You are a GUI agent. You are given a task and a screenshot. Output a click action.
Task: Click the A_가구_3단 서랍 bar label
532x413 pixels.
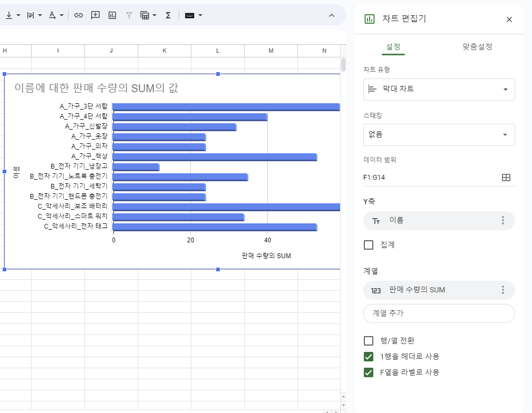coord(83,106)
